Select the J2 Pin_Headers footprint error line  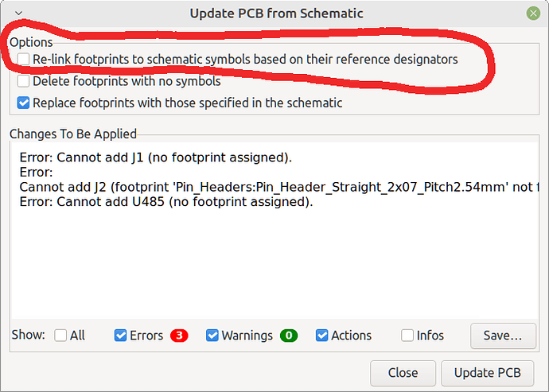[279, 187]
